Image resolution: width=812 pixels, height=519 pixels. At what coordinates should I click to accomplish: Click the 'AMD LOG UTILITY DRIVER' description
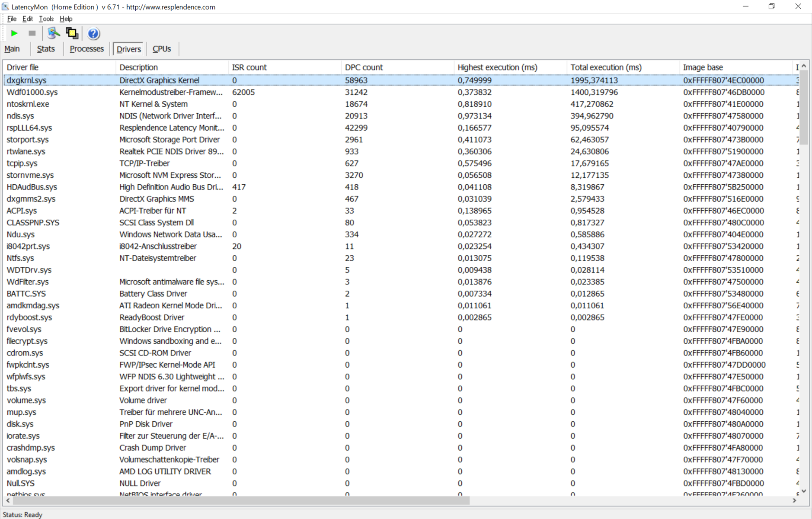click(165, 471)
